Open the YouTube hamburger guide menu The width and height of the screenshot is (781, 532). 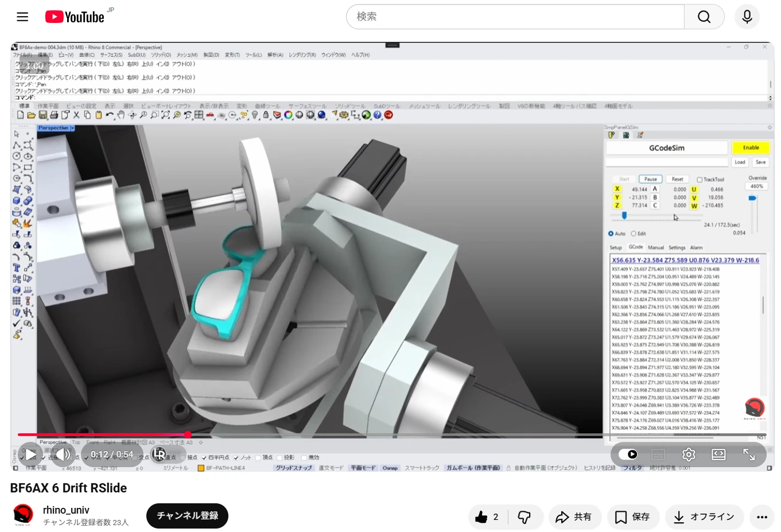tap(22, 17)
